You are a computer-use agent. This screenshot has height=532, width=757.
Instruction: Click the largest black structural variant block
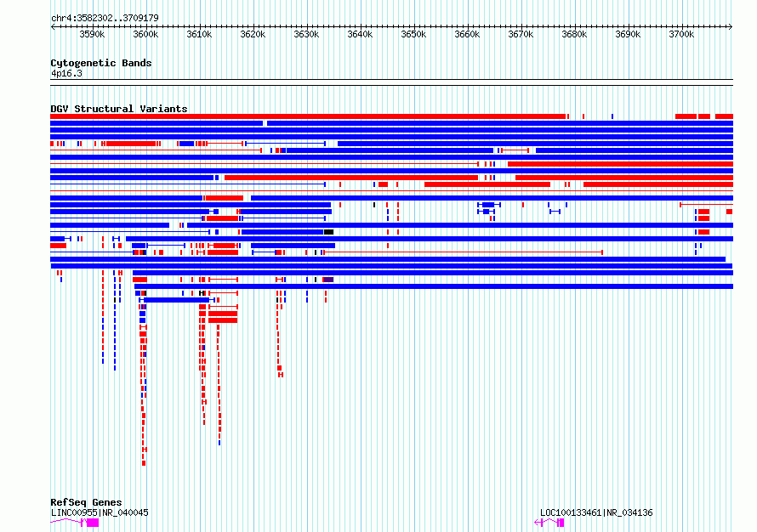click(x=328, y=232)
